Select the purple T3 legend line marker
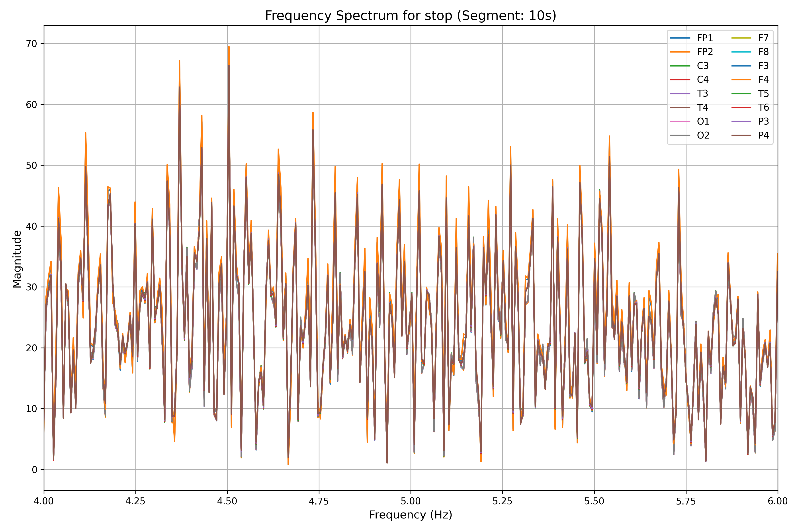 (x=680, y=93)
